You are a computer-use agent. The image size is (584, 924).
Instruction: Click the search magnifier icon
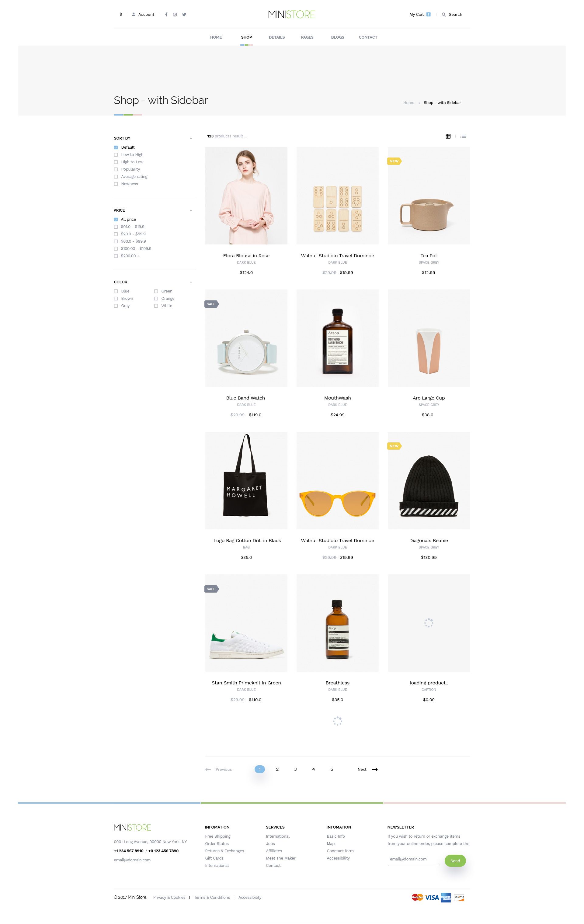click(x=444, y=15)
